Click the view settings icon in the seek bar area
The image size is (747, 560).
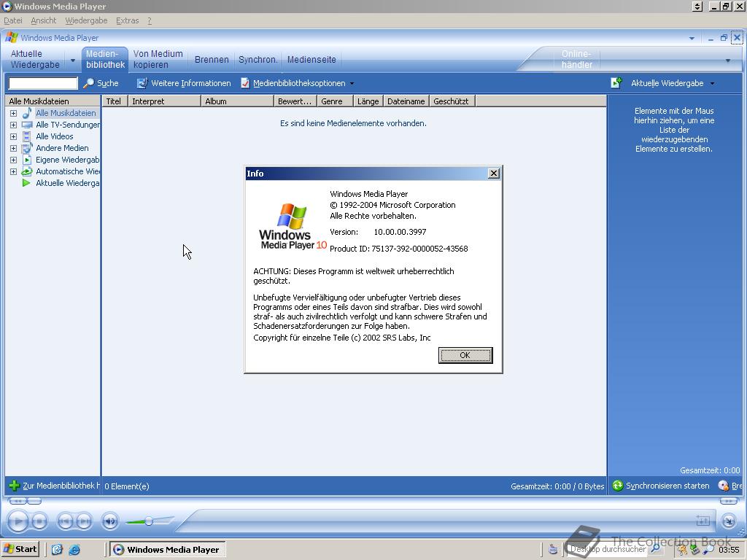pyautogui.click(x=703, y=521)
